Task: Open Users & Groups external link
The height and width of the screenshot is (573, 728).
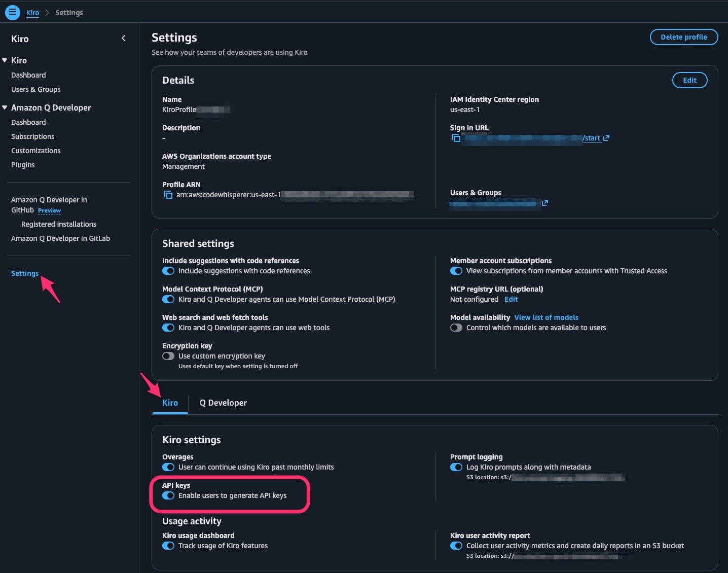Action: (545, 203)
